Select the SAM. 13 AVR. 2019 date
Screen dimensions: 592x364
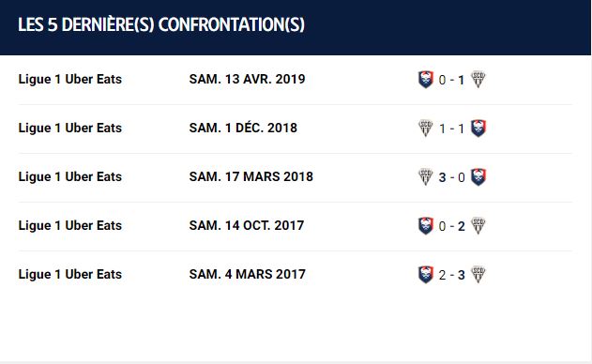pos(247,80)
